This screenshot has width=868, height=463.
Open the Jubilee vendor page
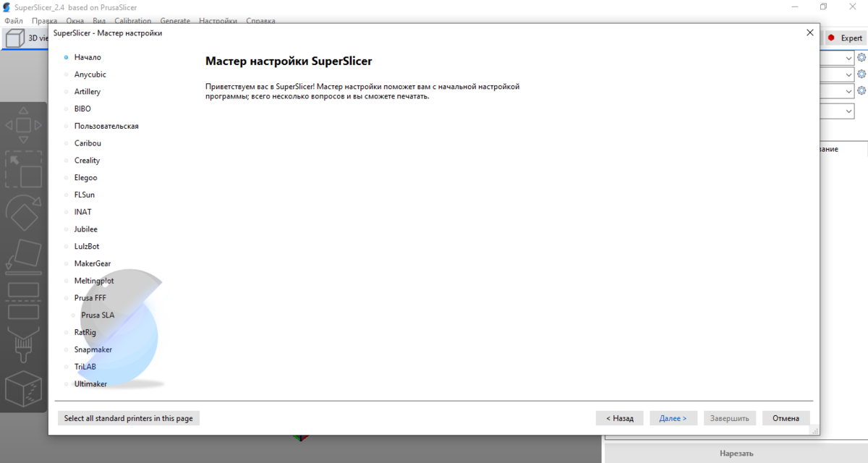tap(85, 229)
